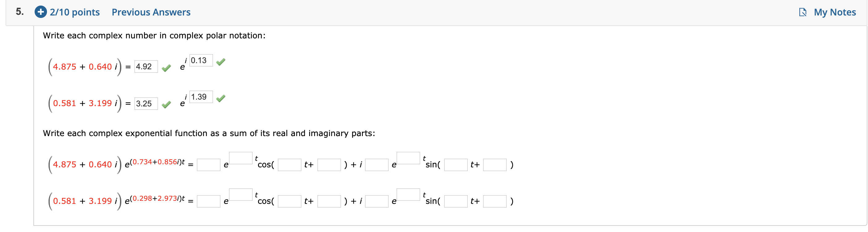Screen dimensions: 868x232
Task: Select the angle field containing 1.39
Action: [x=201, y=97]
